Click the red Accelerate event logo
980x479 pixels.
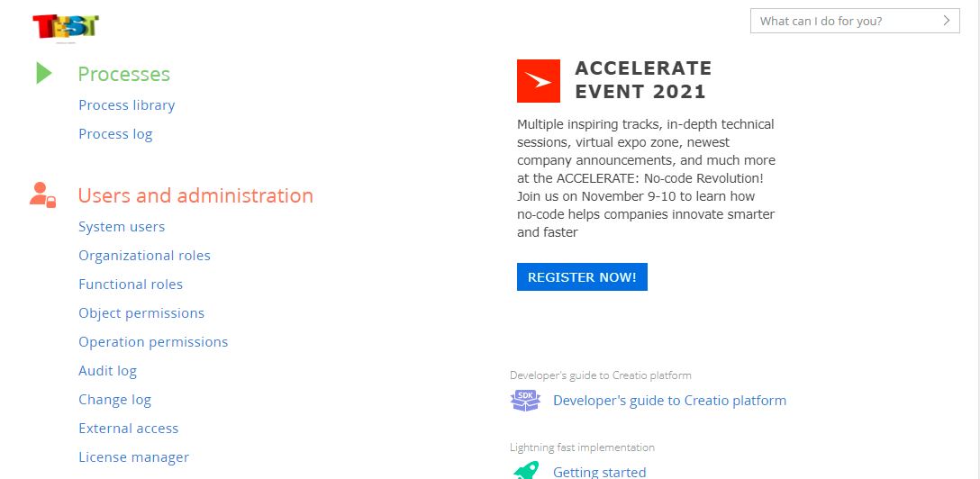(538, 80)
